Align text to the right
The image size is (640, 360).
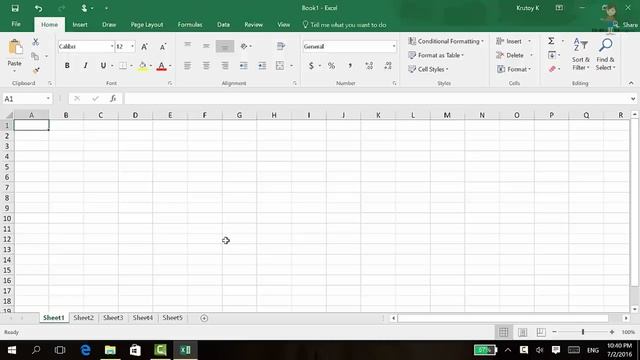pyautogui.click(x=225, y=65)
